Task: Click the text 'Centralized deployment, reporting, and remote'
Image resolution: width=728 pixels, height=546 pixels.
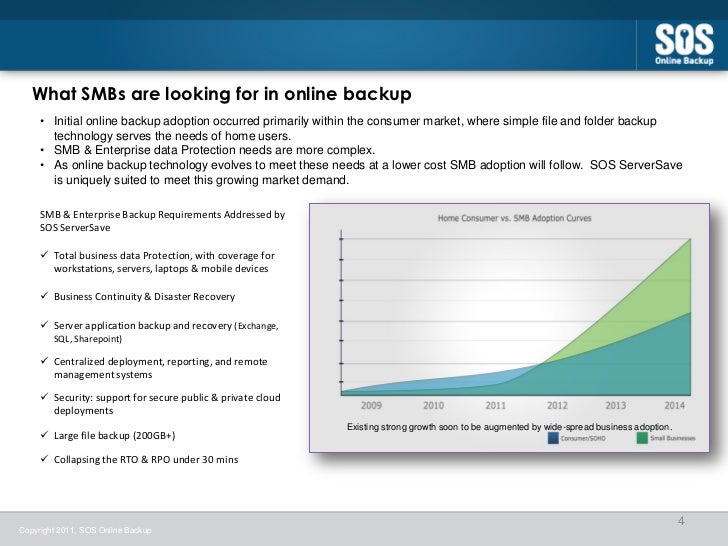Action: (x=161, y=362)
